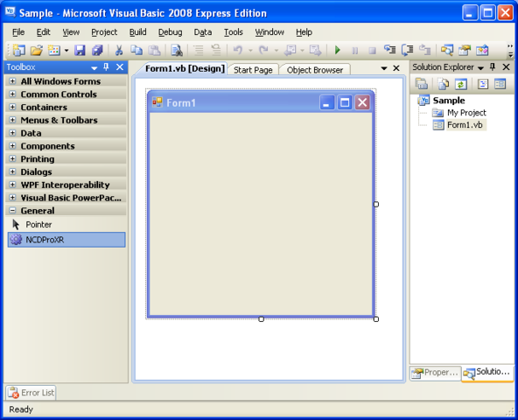The width and height of the screenshot is (518, 420).
Task: Click the Navigate Forward icon
Action: pos(315,50)
